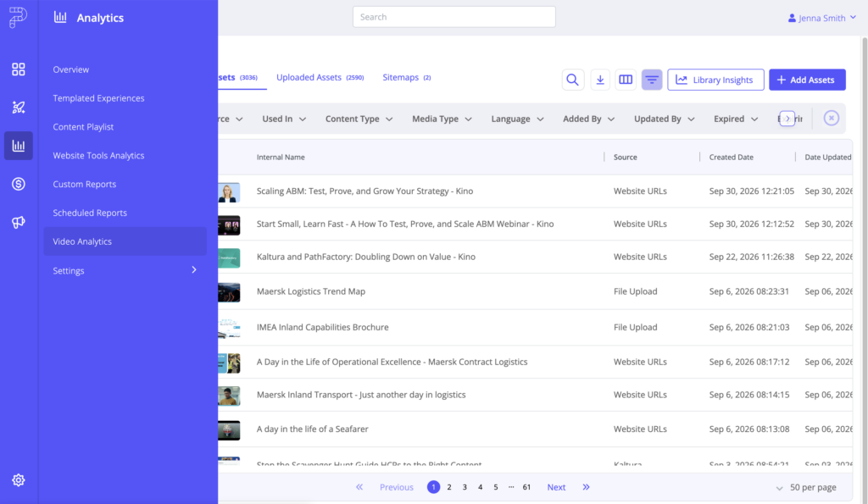Go to page 61
The height and width of the screenshot is (504, 868).
526,487
